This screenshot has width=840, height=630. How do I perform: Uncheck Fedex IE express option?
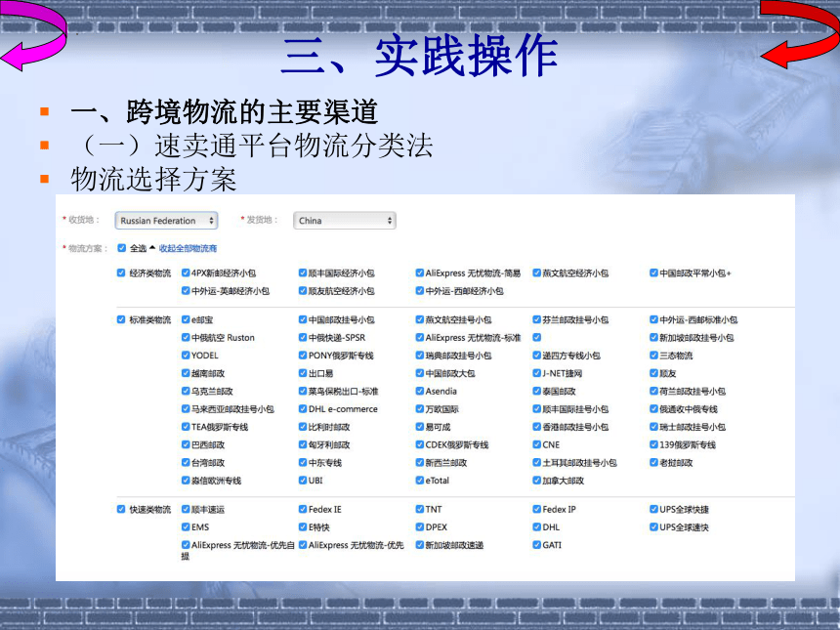(303, 509)
